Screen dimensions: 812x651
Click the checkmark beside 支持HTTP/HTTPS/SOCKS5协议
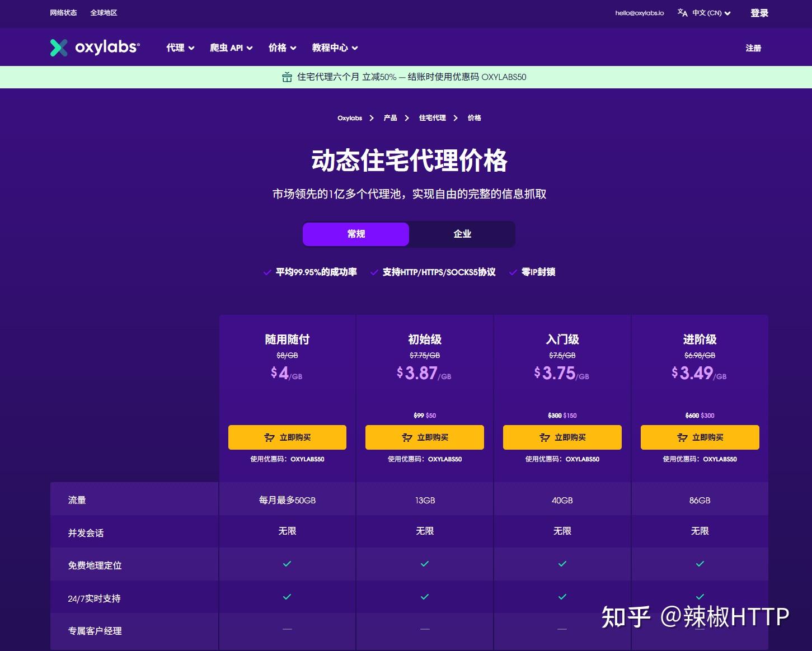pos(374,272)
